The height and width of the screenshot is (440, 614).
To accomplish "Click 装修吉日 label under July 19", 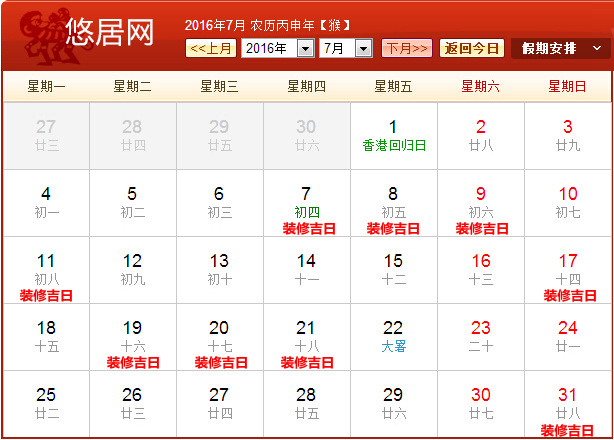I will pos(133,363).
